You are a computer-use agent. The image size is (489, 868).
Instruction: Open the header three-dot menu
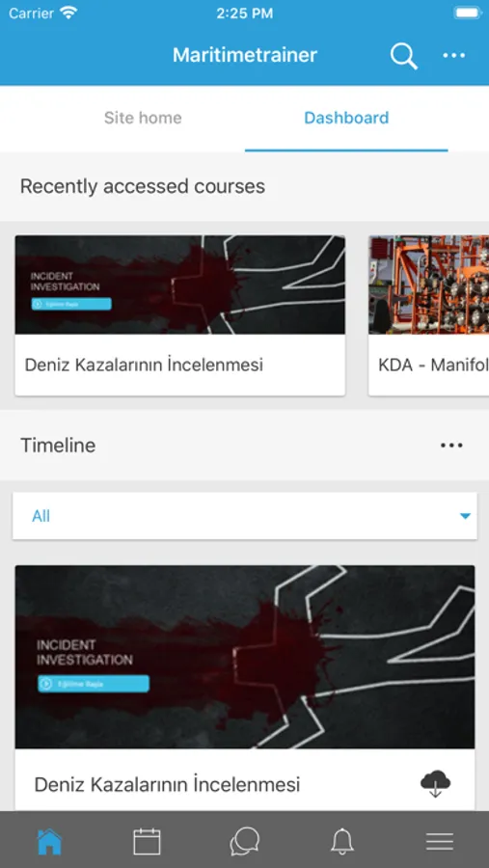pos(453,55)
